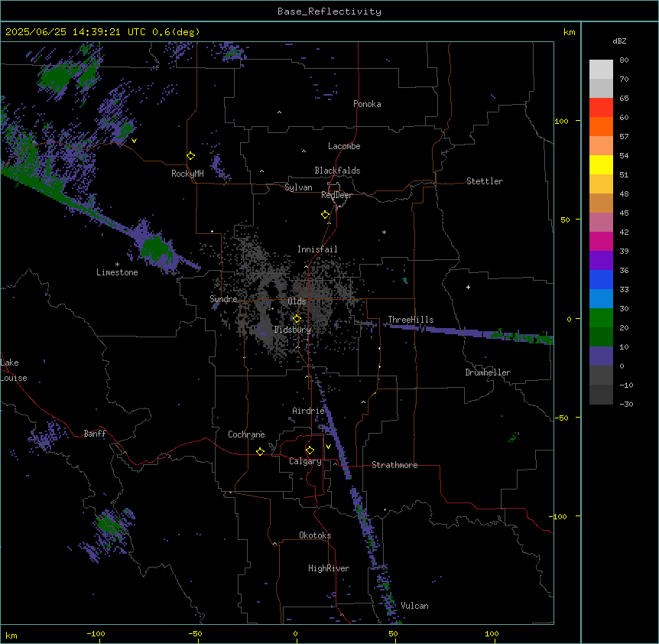Click the Innisfail city label
Image resolution: width=659 pixels, height=644 pixels.
317,249
